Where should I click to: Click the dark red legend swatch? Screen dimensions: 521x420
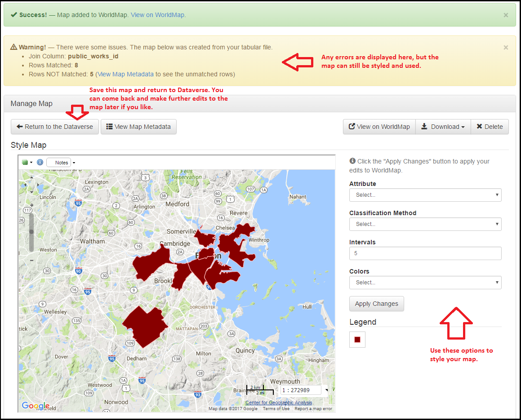coord(357,340)
